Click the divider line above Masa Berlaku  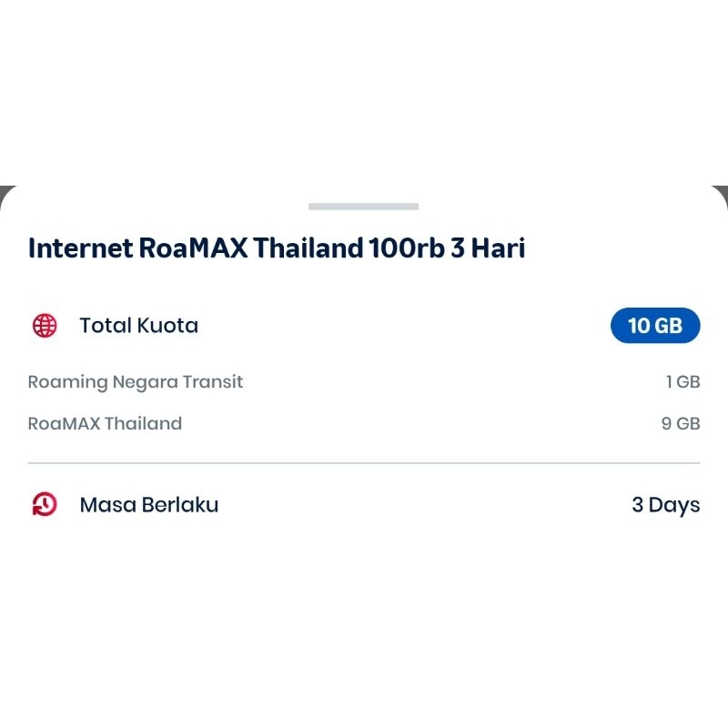tap(364, 463)
